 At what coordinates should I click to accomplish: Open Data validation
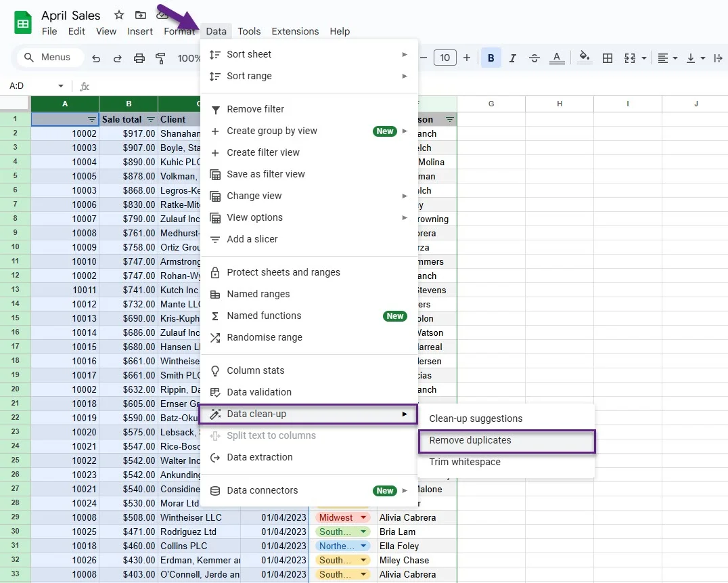pos(309,392)
